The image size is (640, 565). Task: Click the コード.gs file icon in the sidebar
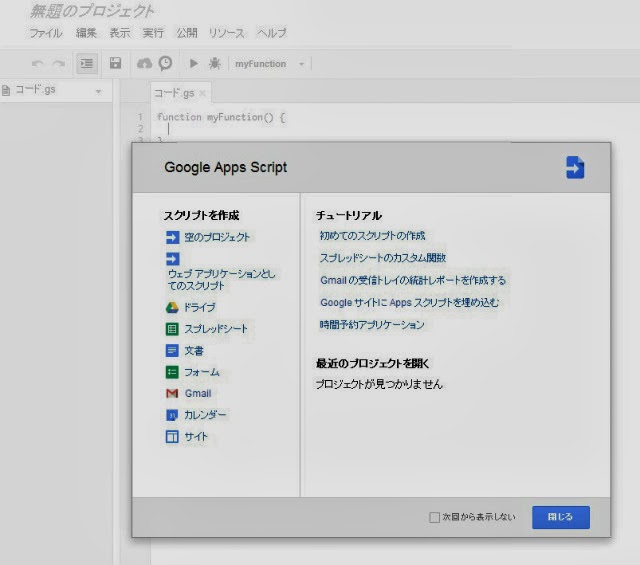6,90
